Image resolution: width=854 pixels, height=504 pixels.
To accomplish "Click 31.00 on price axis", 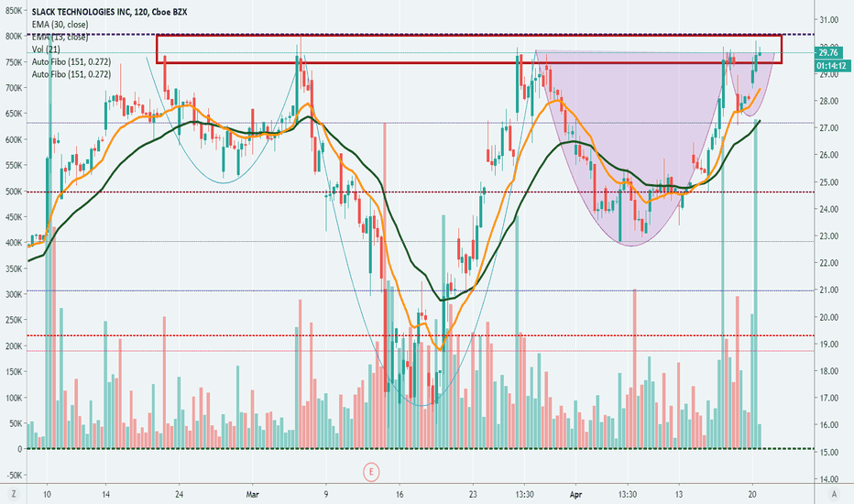I will pyautogui.click(x=827, y=20).
